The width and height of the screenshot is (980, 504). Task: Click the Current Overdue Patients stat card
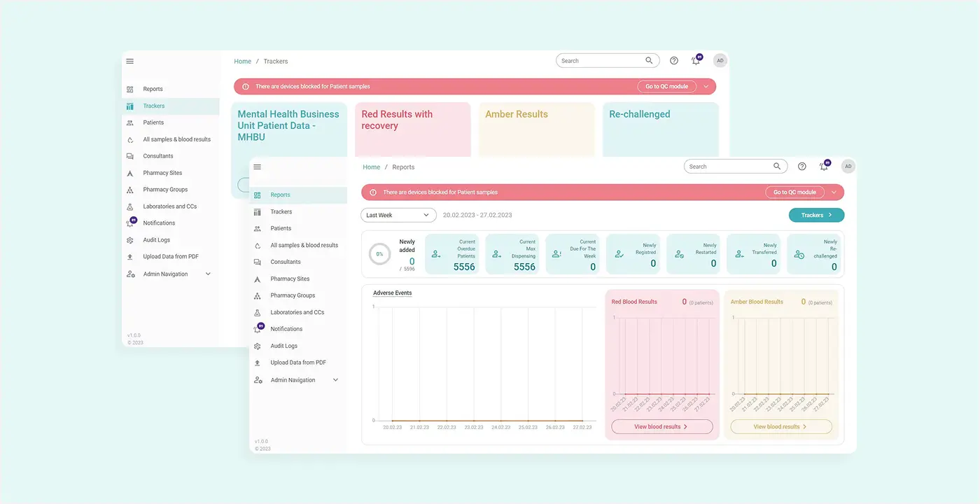point(452,254)
